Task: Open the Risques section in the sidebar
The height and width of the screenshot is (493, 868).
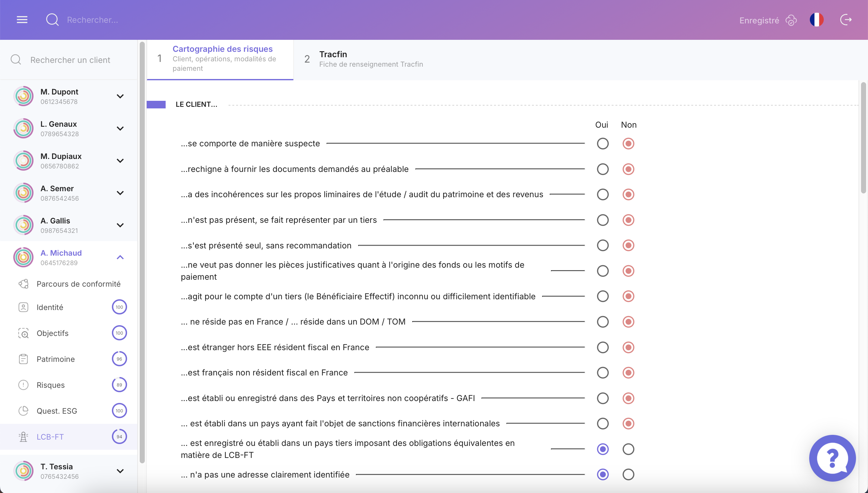Action: [x=51, y=385]
